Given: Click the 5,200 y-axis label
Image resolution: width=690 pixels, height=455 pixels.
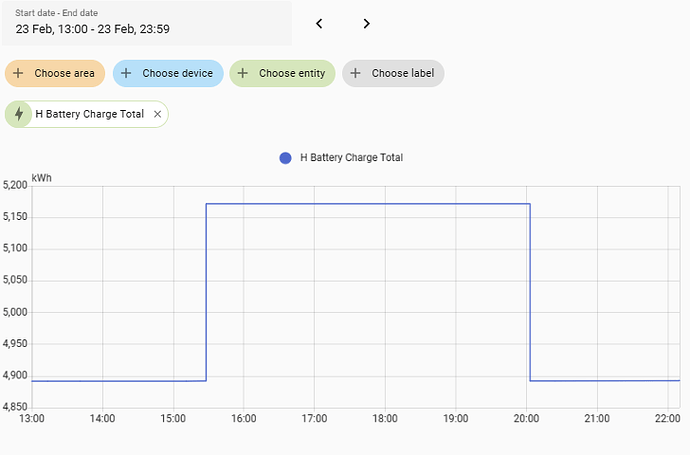Looking at the screenshot, I should point(15,185).
